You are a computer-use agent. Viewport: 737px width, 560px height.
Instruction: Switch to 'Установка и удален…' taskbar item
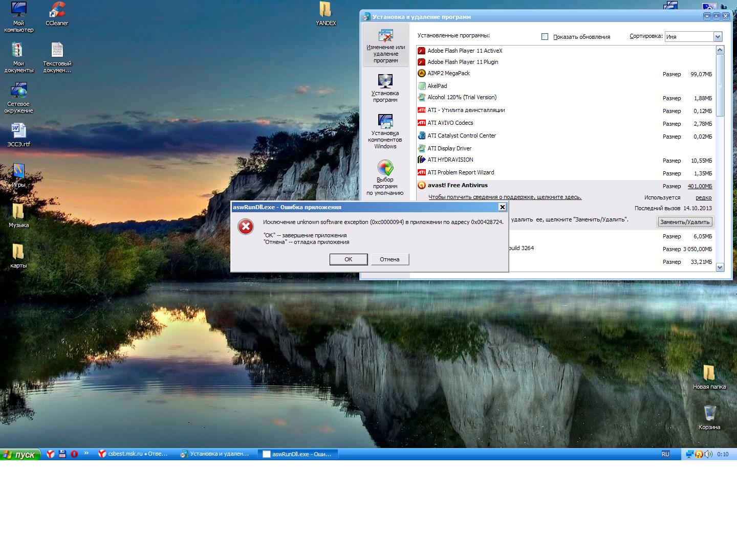[215, 454]
